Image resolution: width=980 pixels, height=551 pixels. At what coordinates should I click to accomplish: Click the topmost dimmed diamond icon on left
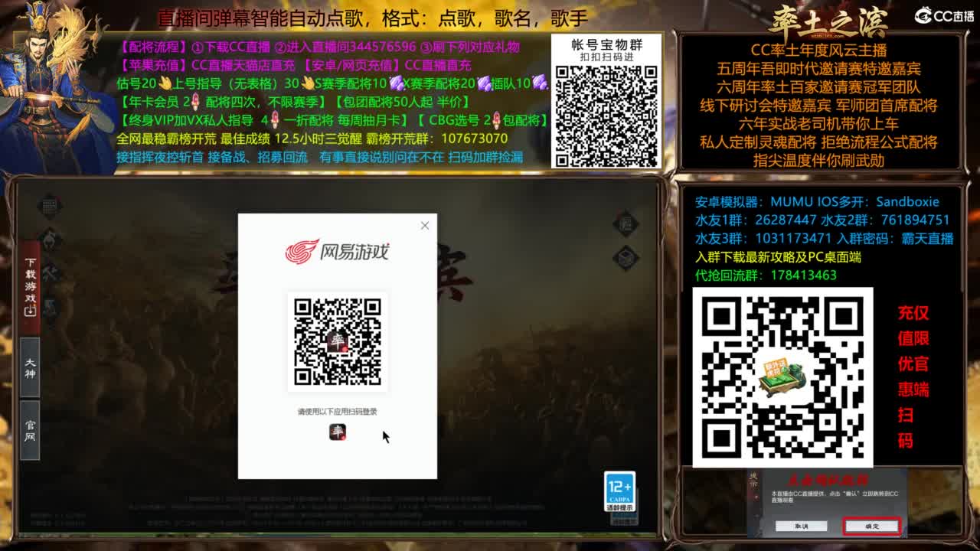pos(50,205)
